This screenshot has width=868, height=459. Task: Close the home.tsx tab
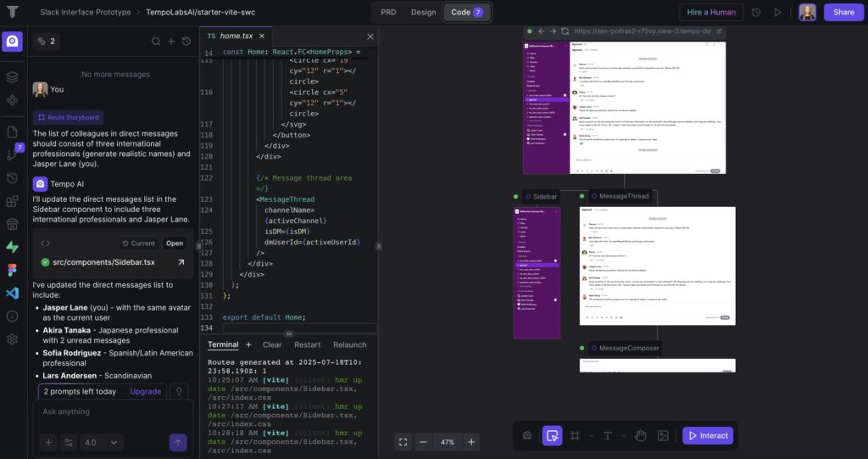(262, 36)
